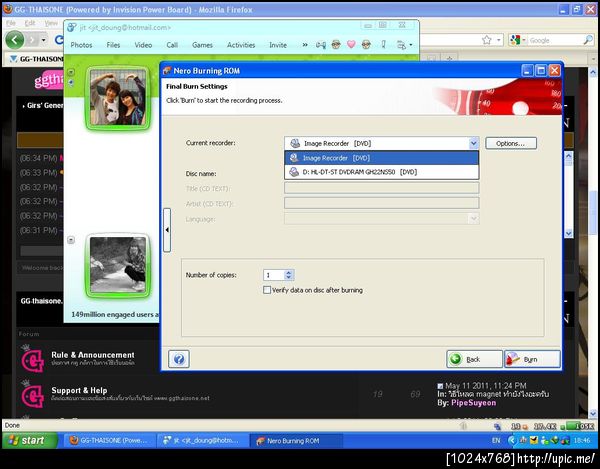Click the Google search box in Firefox
The width and height of the screenshot is (600, 469).
[x=555, y=40]
